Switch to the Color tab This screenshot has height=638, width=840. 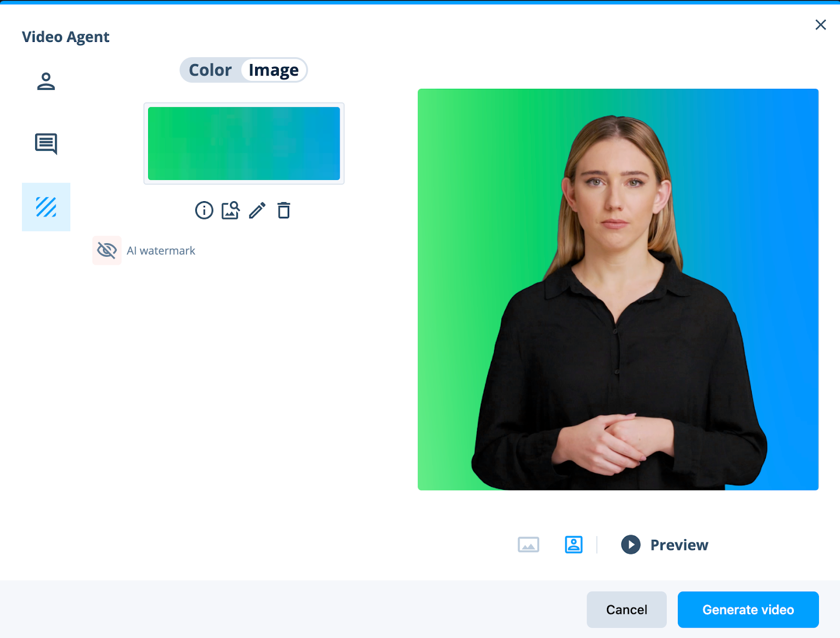click(x=210, y=70)
